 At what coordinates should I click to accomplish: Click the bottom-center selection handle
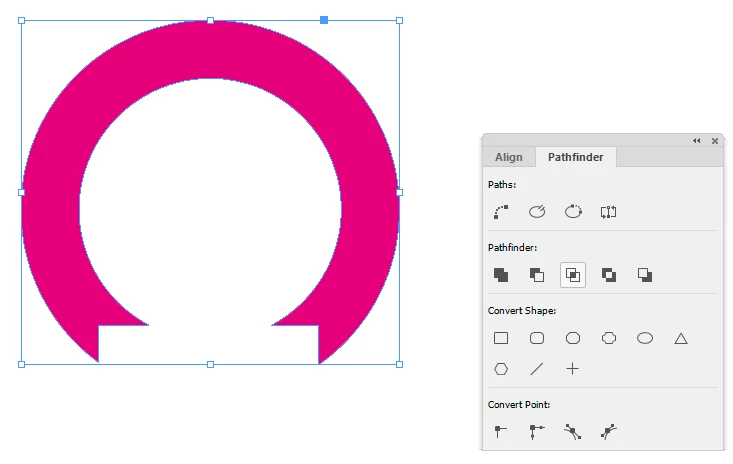point(210,364)
